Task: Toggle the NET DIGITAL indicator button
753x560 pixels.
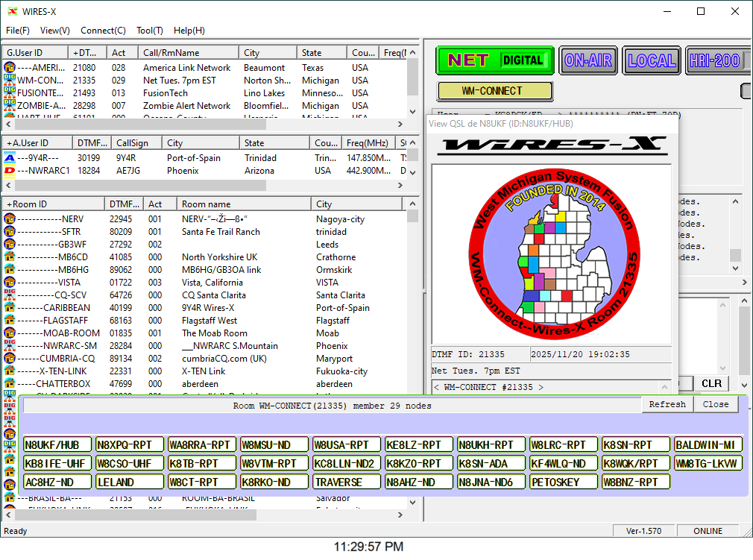Action: [x=496, y=60]
